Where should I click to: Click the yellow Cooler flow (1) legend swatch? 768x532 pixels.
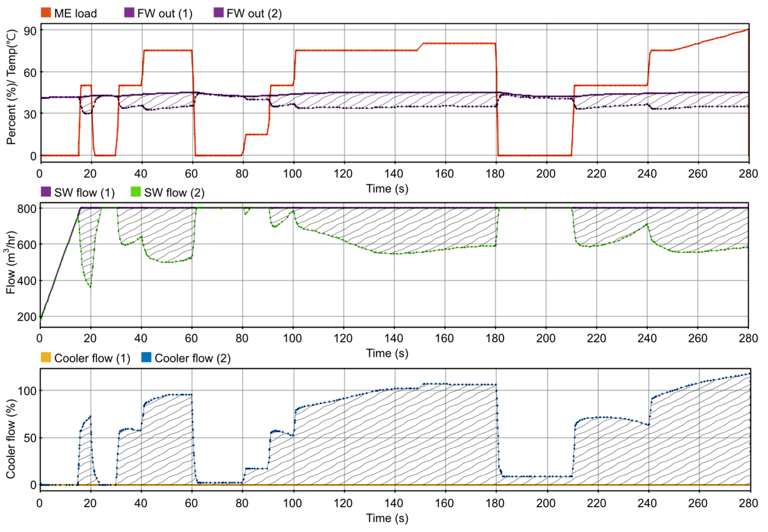click(x=46, y=357)
